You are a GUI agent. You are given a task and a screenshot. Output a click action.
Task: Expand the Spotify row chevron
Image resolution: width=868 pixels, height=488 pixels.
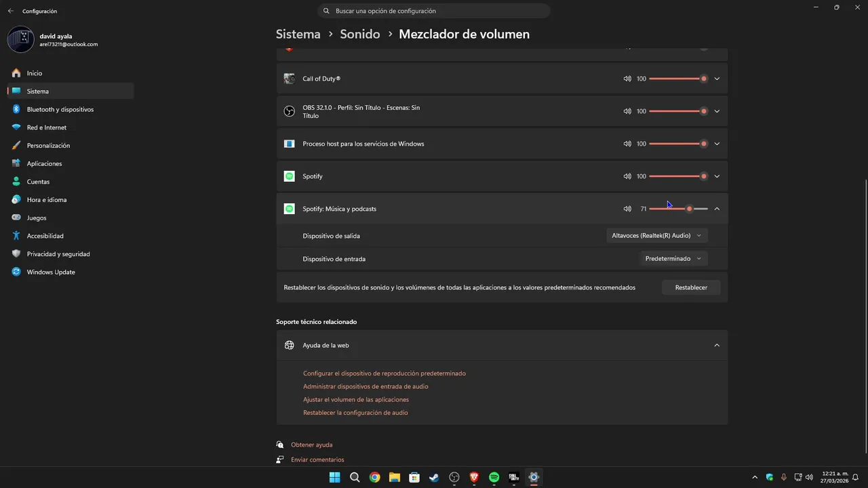[717, 176]
